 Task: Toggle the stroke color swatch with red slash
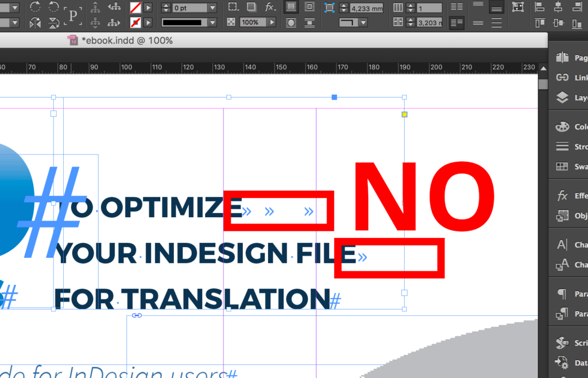(x=136, y=23)
